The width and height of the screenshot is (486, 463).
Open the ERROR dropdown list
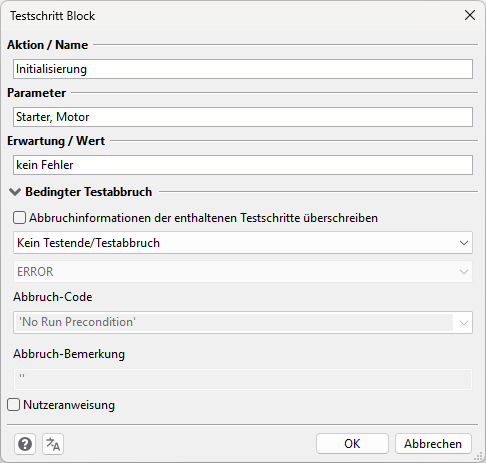(243, 272)
